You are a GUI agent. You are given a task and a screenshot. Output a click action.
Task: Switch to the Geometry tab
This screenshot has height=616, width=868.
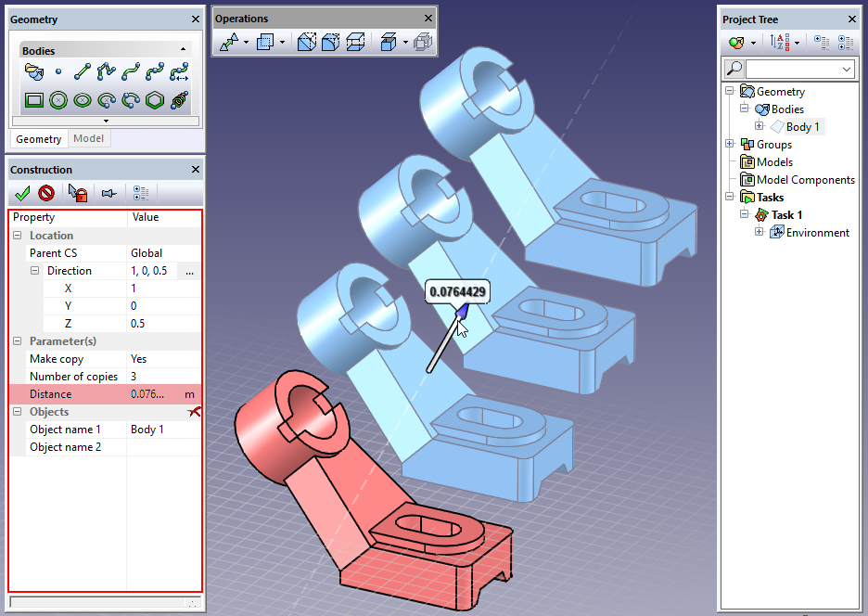point(39,139)
